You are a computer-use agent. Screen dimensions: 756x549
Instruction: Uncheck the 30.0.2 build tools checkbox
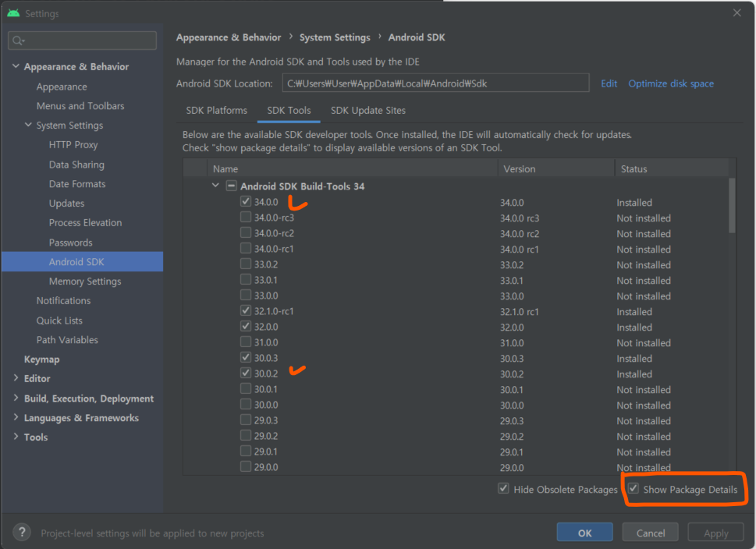246,373
